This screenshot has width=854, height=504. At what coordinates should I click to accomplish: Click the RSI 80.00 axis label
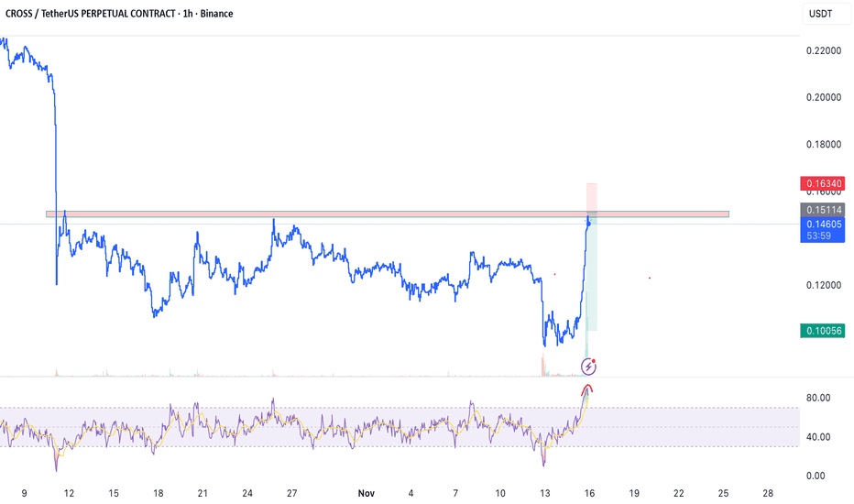[x=818, y=398]
